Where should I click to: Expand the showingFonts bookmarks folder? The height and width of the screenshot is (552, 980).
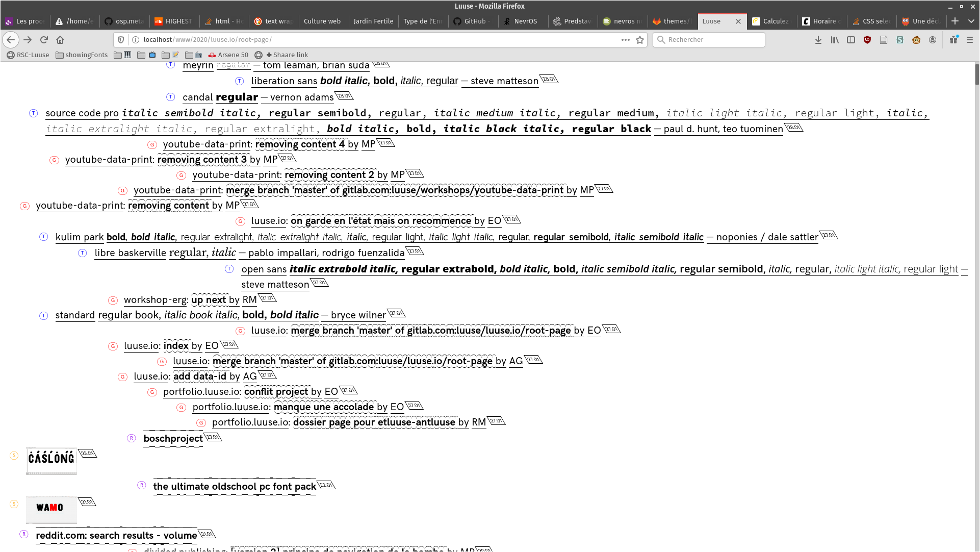(x=82, y=55)
